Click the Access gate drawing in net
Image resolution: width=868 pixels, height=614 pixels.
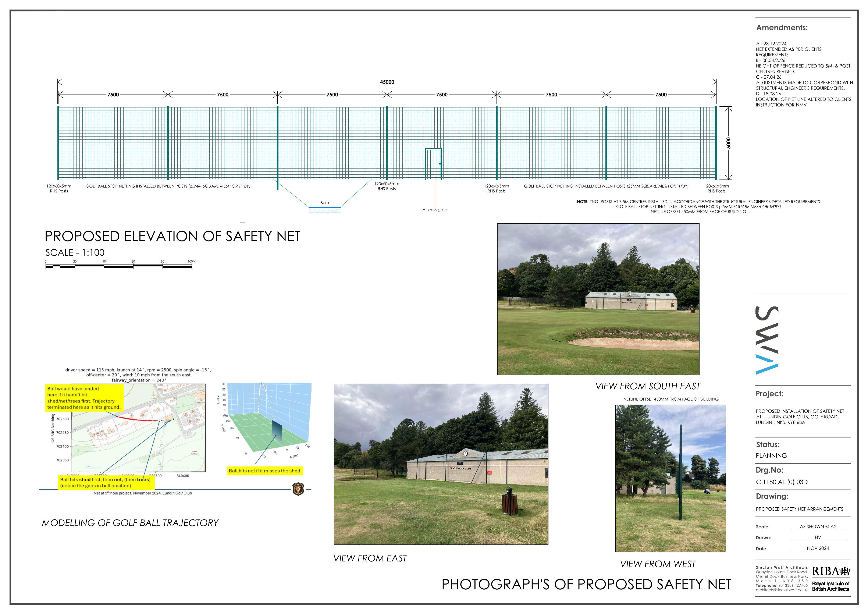[434, 164]
